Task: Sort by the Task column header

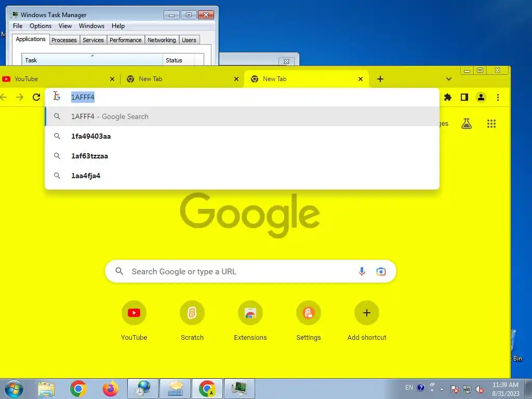Action: pyautogui.click(x=92, y=60)
